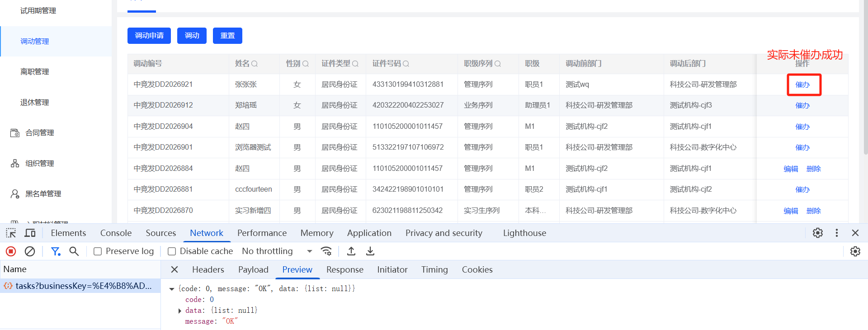The image size is (868, 330).
Task: Open the network conditions Wi-Fi icon
Action: pyautogui.click(x=326, y=251)
